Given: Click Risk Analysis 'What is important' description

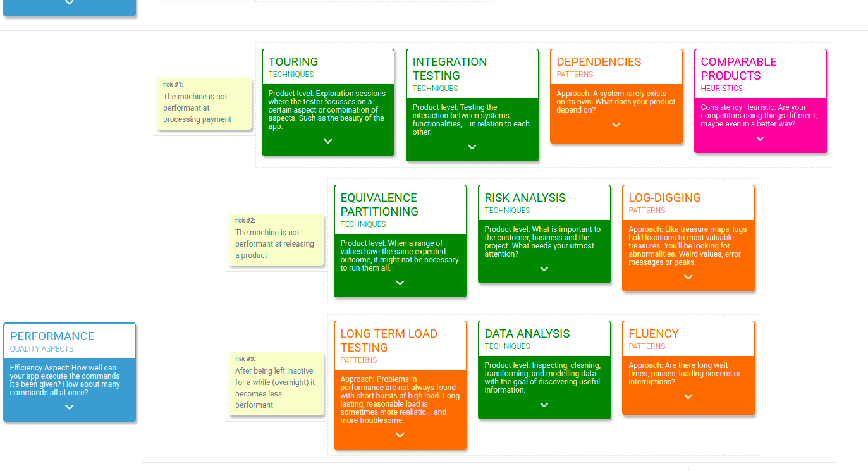Looking at the screenshot, I should (x=543, y=242).
